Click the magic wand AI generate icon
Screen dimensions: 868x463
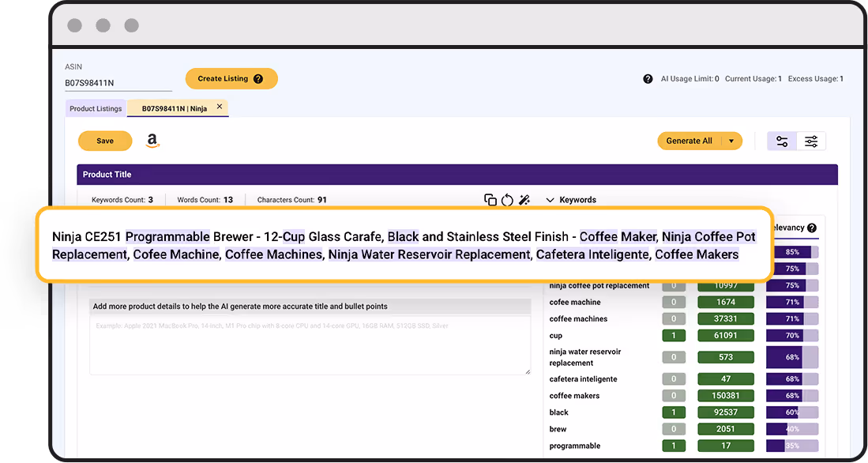coord(524,200)
